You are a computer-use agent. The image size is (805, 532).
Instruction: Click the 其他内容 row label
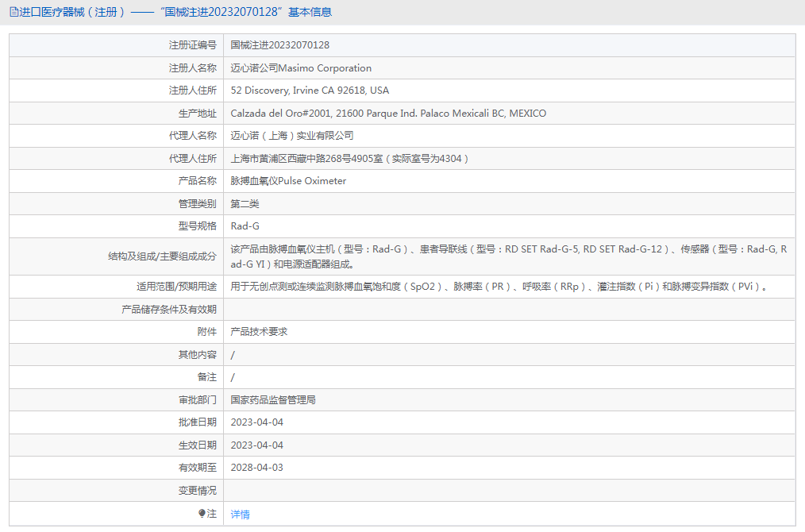coord(197,354)
